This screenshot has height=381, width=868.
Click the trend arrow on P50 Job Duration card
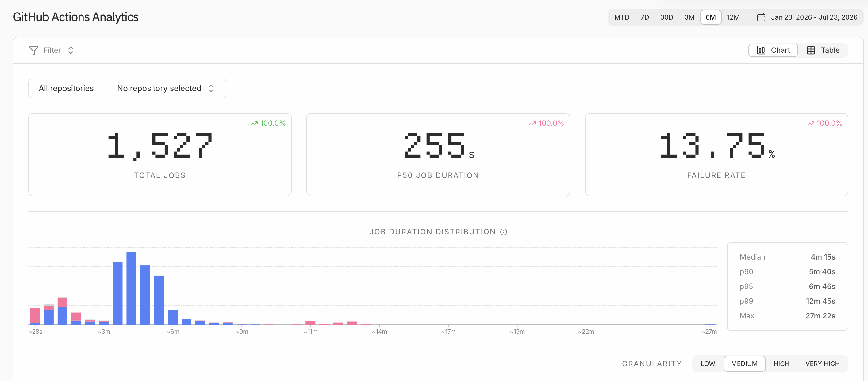tap(532, 123)
